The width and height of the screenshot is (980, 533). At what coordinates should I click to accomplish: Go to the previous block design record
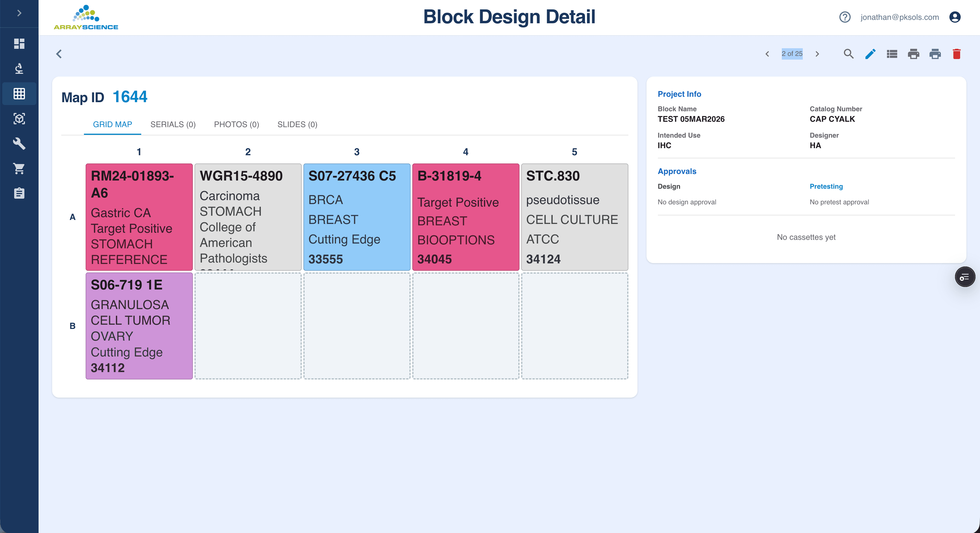768,54
